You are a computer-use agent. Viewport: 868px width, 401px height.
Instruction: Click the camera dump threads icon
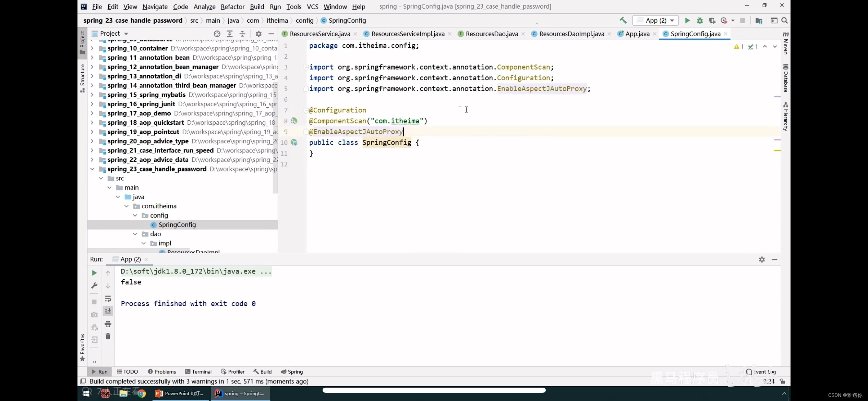pyautogui.click(x=94, y=315)
